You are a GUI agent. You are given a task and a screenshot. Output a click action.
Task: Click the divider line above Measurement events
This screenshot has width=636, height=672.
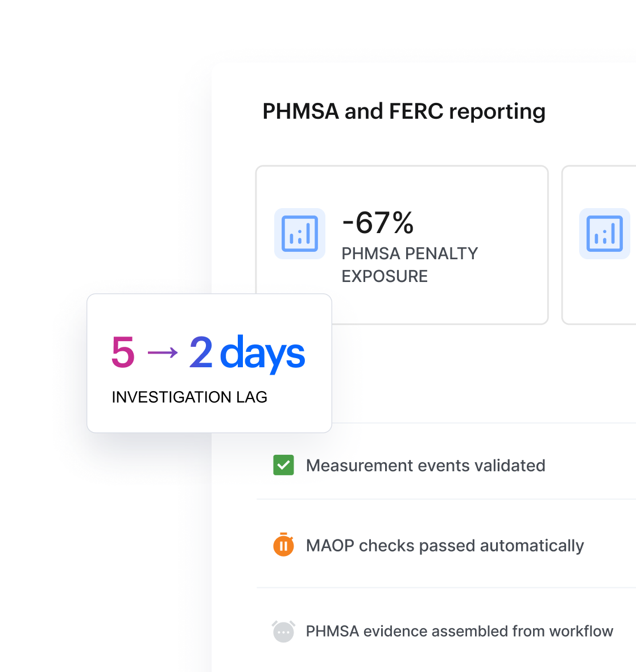[x=484, y=423]
